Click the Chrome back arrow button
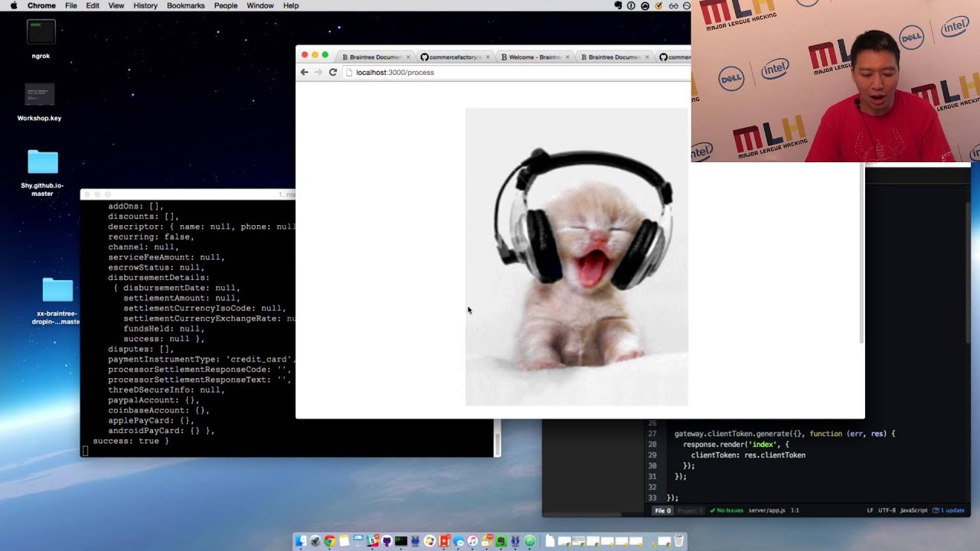980x551 pixels. click(304, 72)
